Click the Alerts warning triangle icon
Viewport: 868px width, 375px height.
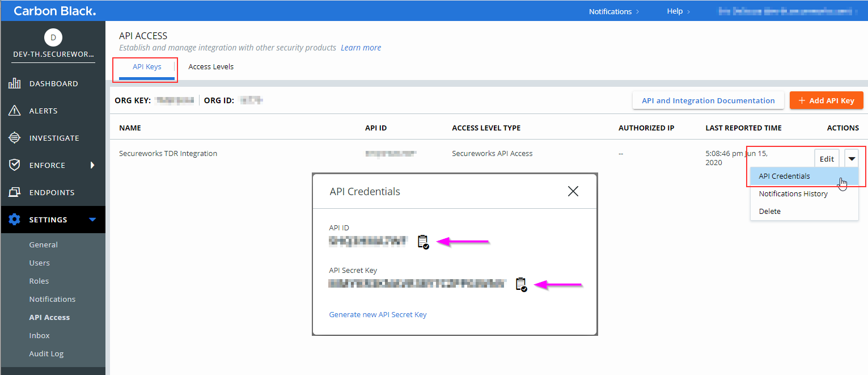coord(15,111)
